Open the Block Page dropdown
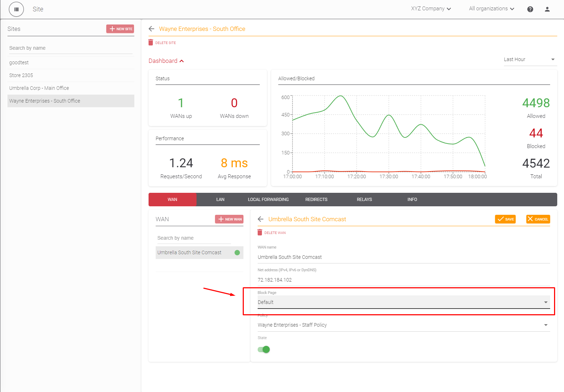The height and width of the screenshot is (392, 564). tap(403, 302)
